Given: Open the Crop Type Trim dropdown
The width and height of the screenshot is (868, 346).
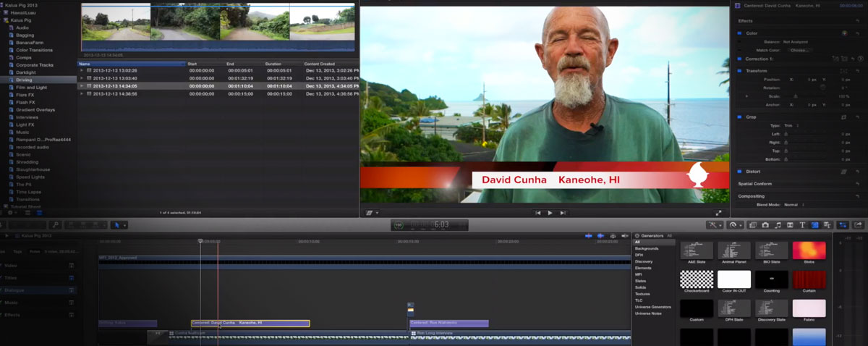Looking at the screenshot, I should [x=791, y=125].
